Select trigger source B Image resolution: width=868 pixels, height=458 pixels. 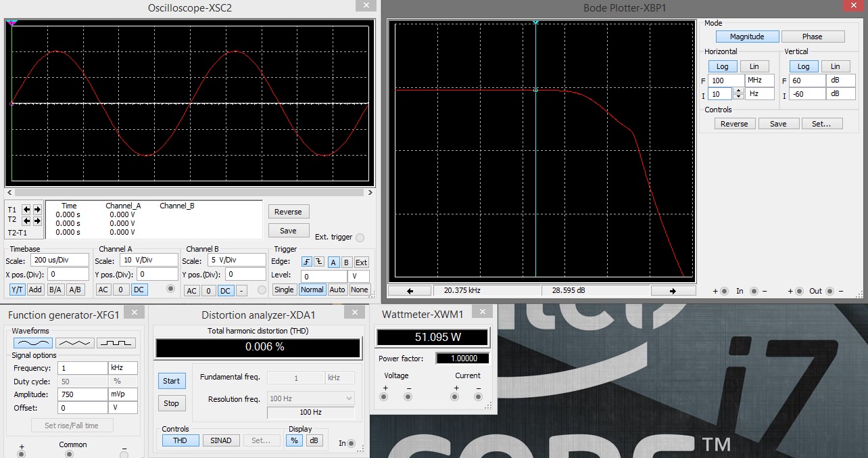click(347, 262)
